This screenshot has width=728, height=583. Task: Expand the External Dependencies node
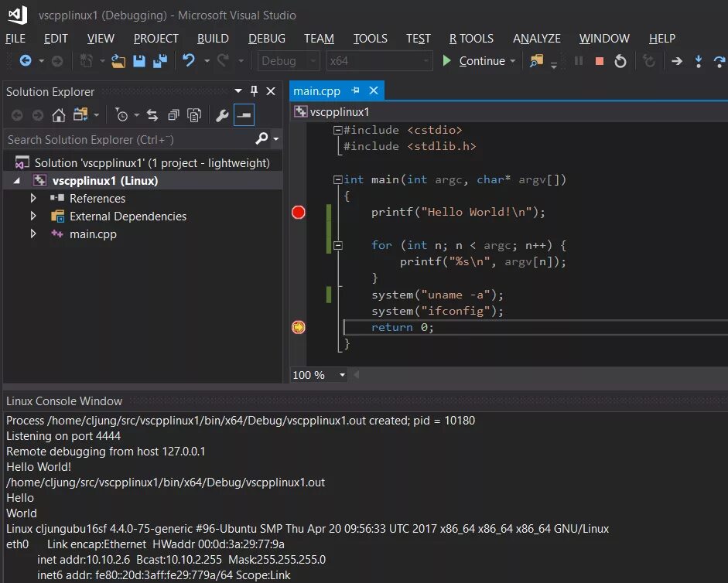tap(33, 216)
